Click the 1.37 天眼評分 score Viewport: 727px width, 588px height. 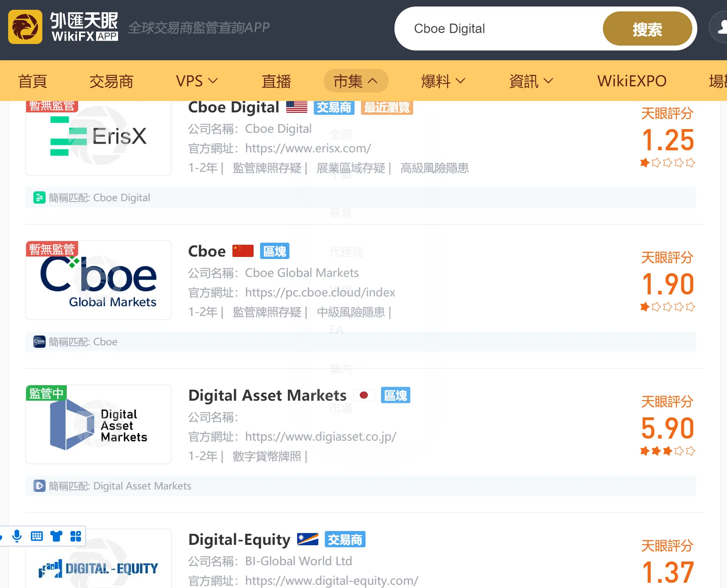[668, 572]
